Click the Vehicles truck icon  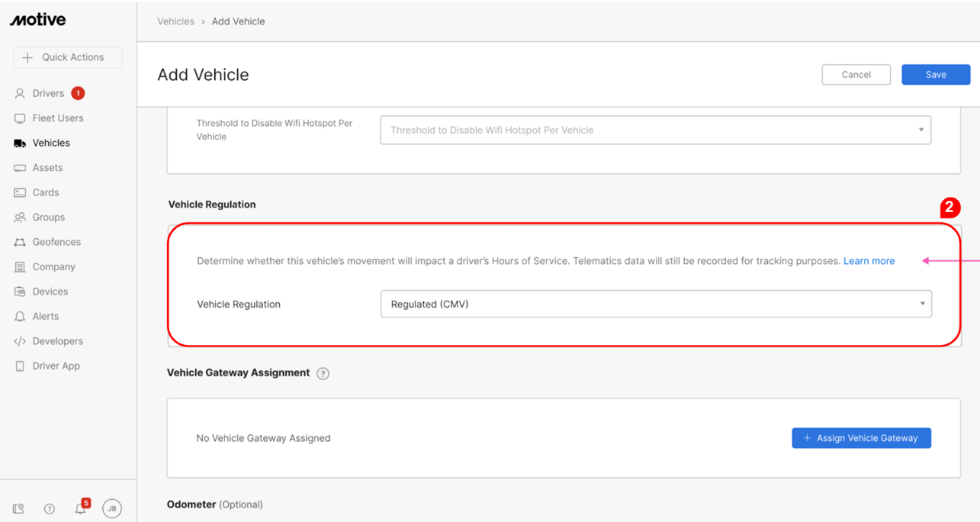click(20, 143)
